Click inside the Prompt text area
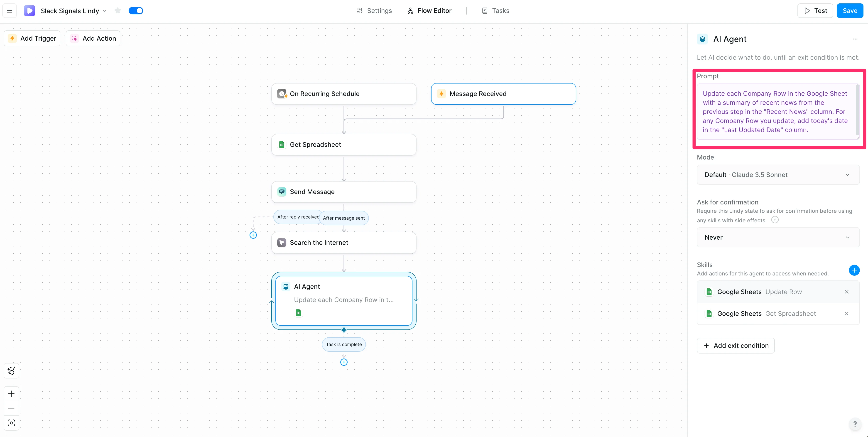The image size is (868, 437). [775, 112]
